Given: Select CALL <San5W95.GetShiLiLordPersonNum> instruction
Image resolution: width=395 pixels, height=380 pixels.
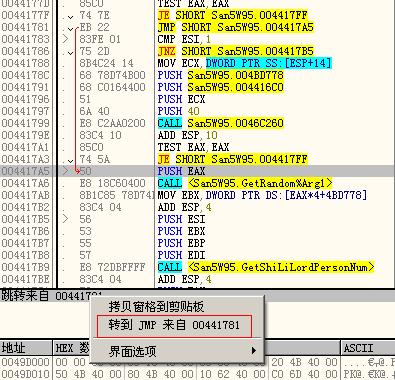Looking at the screenshot, I should 266,267.
